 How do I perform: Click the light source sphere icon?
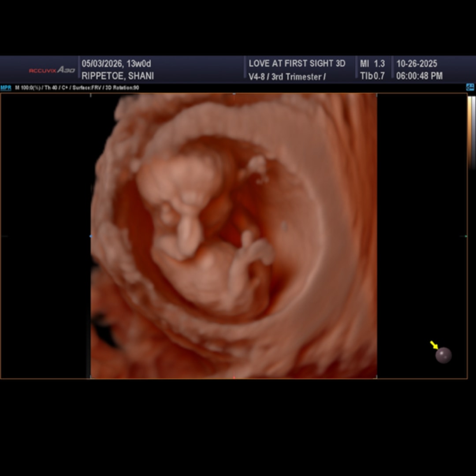pyautogui.click(x=443, y=355)
